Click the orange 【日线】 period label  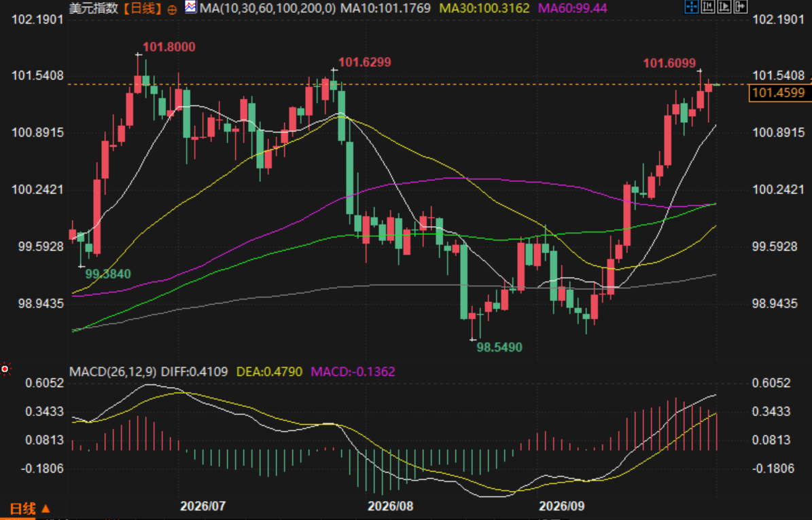pos(142,9)
